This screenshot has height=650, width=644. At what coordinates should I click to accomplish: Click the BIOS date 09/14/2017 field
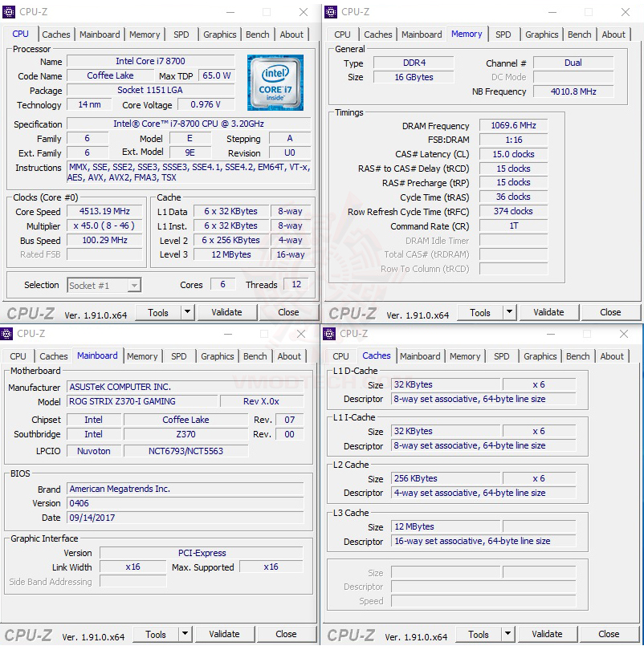click(x=185, y=518)
